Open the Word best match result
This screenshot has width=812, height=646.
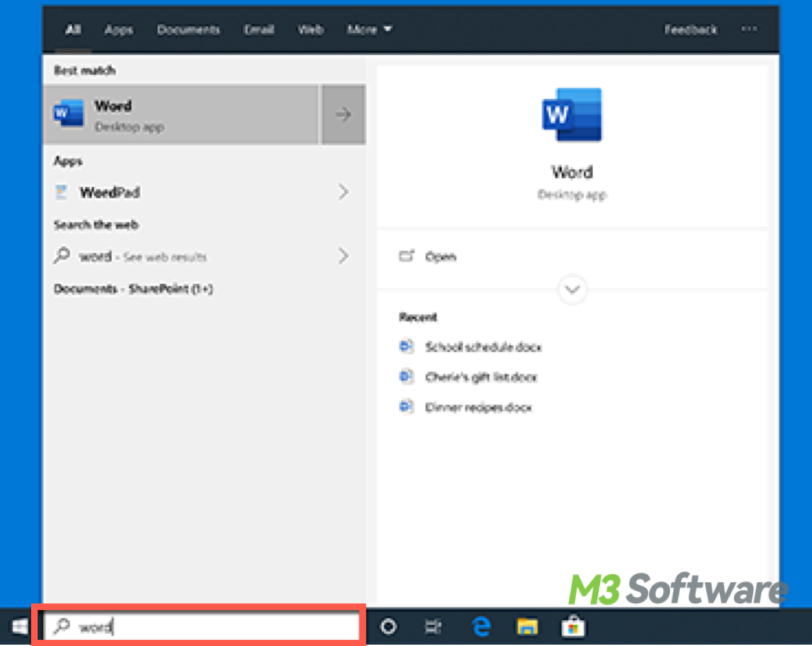click(180, 114)
